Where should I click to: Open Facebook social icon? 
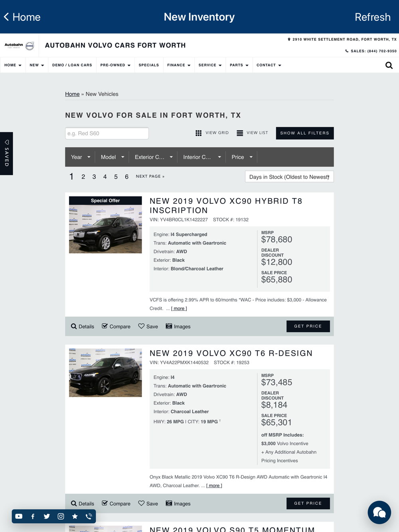point(33,516)
